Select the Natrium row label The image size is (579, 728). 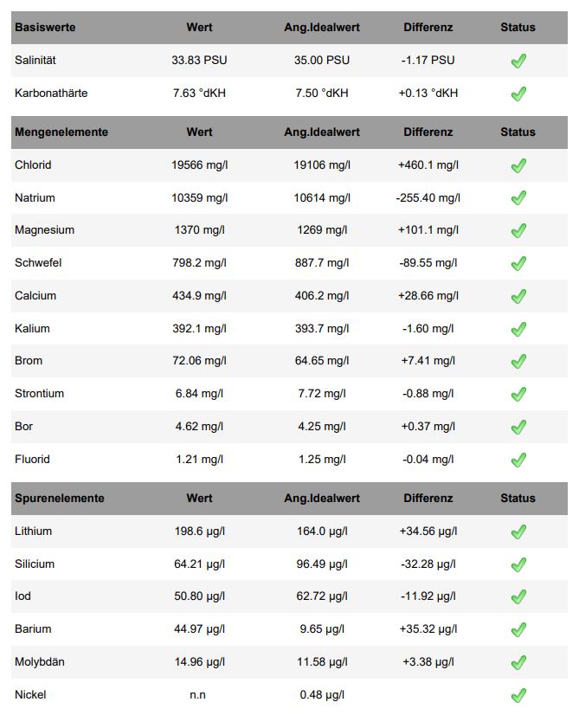point(35,198)
